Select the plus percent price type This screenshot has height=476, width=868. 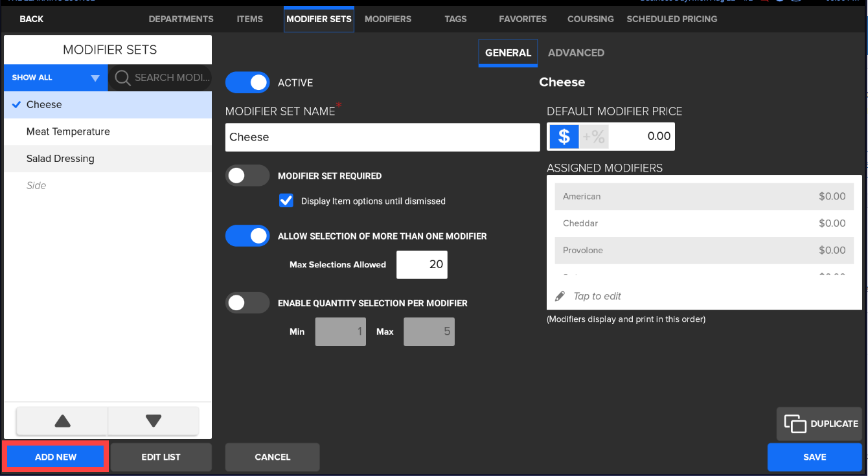click(593, 137)
